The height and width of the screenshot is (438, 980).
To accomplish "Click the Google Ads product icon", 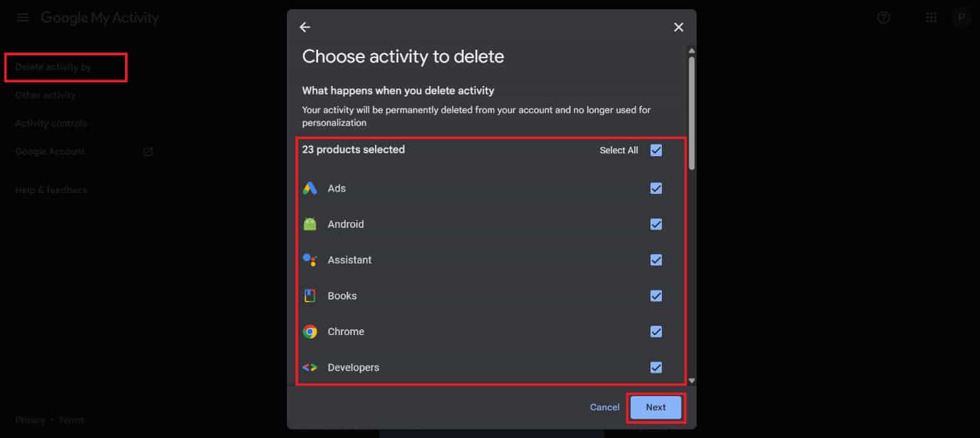I will click(x=310, y=188).
